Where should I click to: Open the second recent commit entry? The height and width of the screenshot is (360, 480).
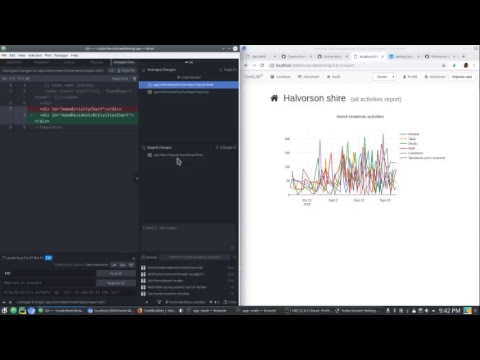pos(189,274)
